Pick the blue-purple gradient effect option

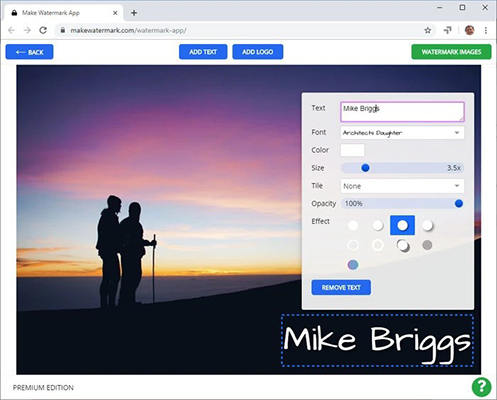click(x=353, y=265)
